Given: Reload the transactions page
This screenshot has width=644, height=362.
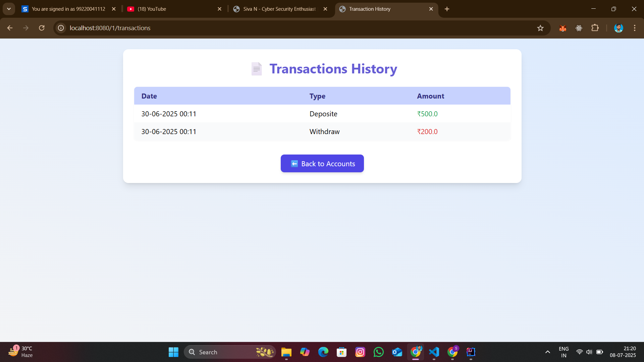Looking at the screenshot, I should pyautogui.click(x=42, y=28).
